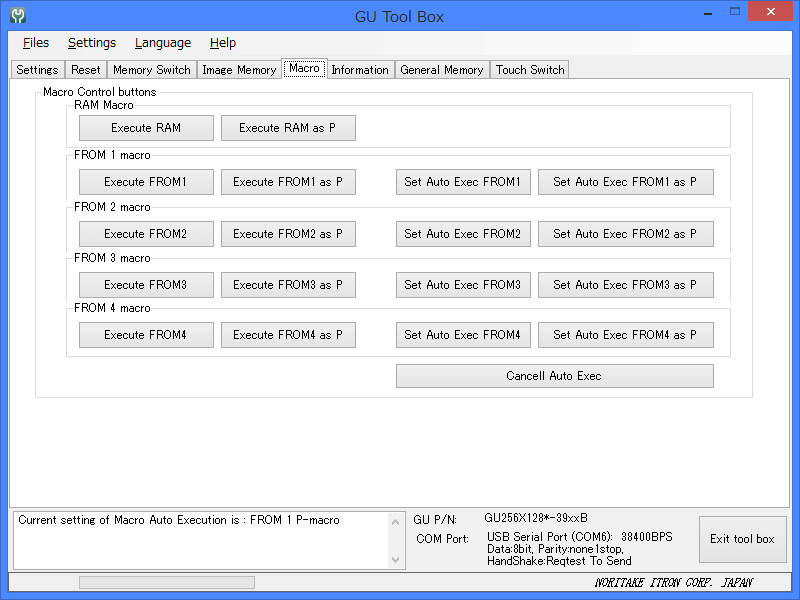Click Set Auto Exec FROM2
The width and height of the screenshot is (800, 600).
click(462, 234)
